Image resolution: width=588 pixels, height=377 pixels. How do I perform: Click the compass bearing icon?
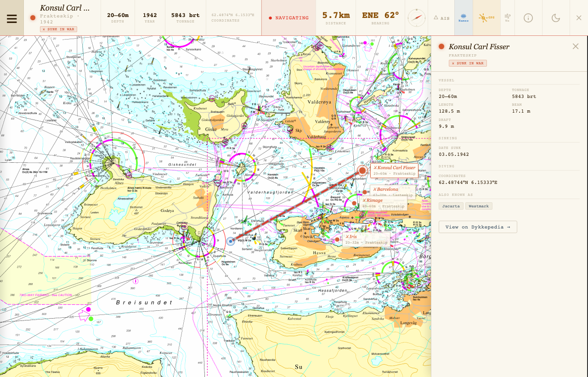pyautogui.click(x=417, y=18)
